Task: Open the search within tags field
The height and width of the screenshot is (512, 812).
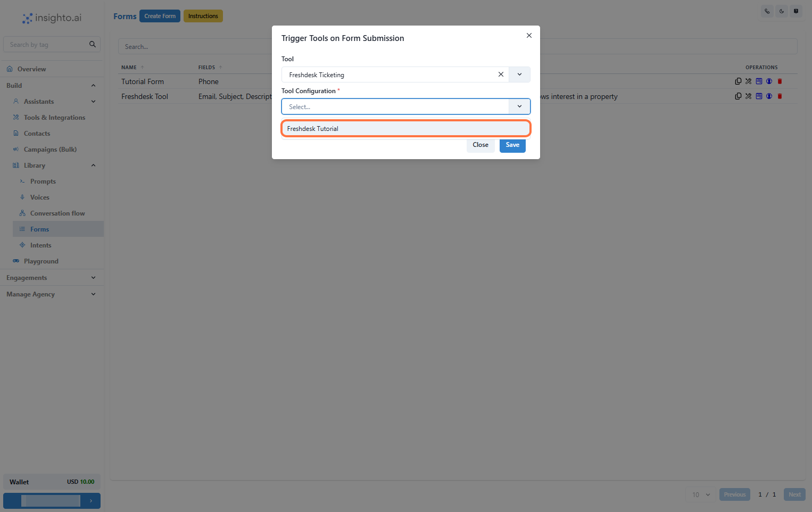Action: coord(48,44)
